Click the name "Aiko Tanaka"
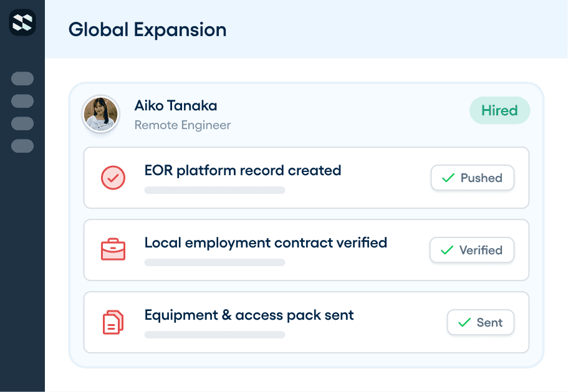 176,106
